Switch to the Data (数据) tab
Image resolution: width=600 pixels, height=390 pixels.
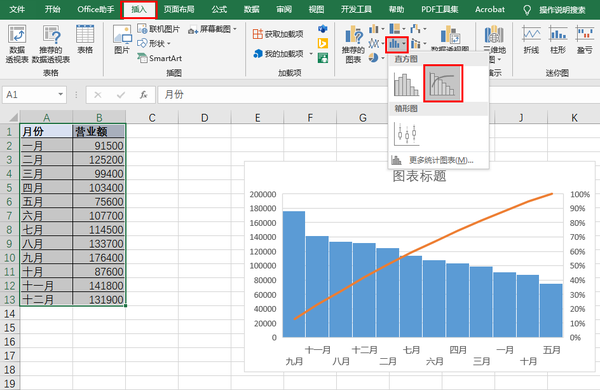pyautogui.click(x=251, y=9)
